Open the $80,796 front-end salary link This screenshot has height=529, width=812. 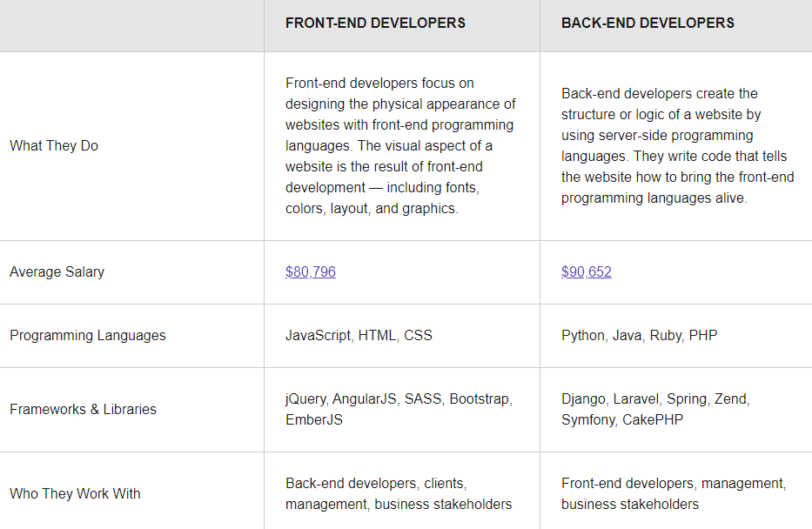(x=310, y=271)
